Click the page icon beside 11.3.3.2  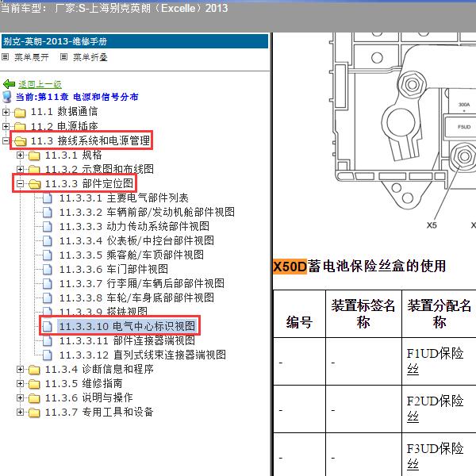point(48,212)
